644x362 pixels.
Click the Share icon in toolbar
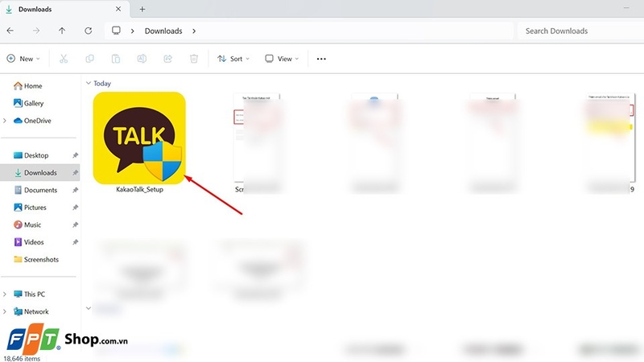168,59
